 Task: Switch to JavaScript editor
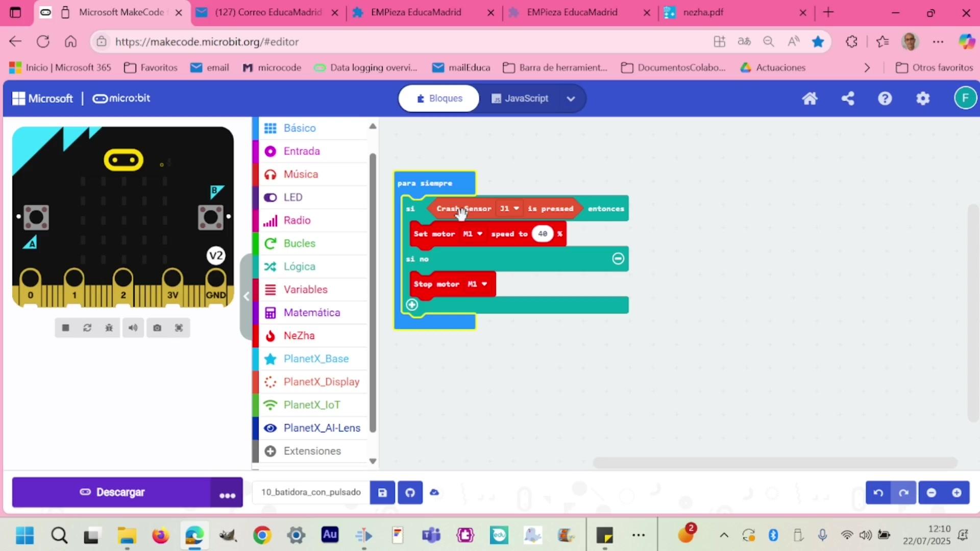coord(520,98)
